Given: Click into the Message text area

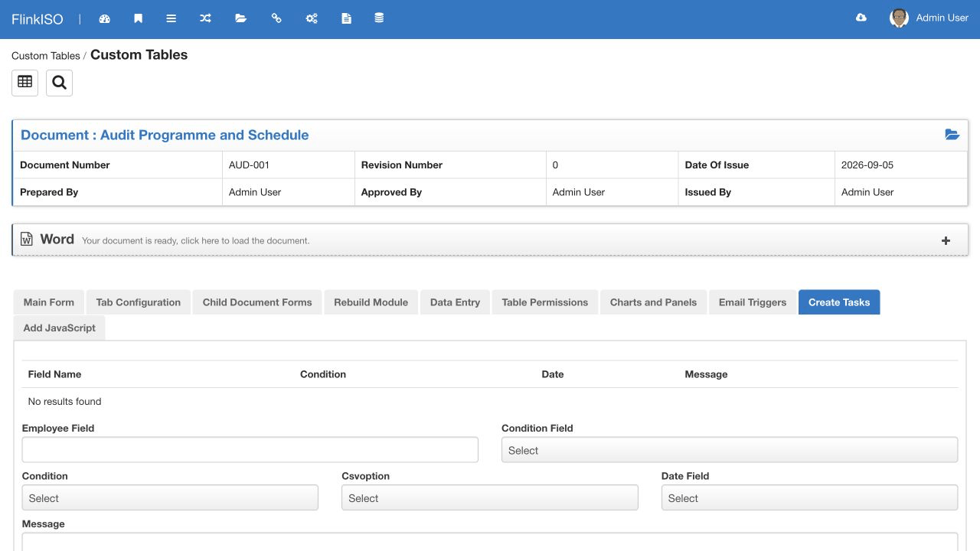Looking at the screenshot, I should [490, 542].
